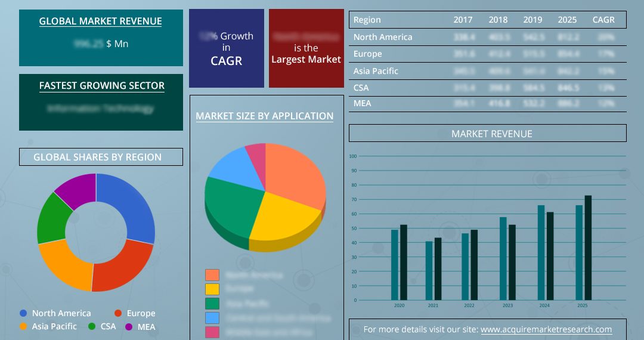The height and width of the screenshot is (340, 644).
Task: Select the Asia Pacific table row
Action: (x=487, y=71)
